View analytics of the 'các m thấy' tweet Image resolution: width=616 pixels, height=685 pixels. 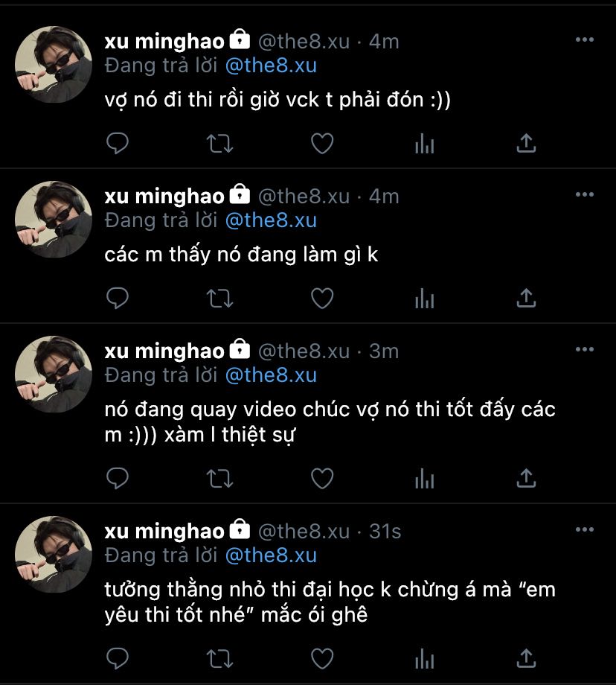[x=424, y=299]
